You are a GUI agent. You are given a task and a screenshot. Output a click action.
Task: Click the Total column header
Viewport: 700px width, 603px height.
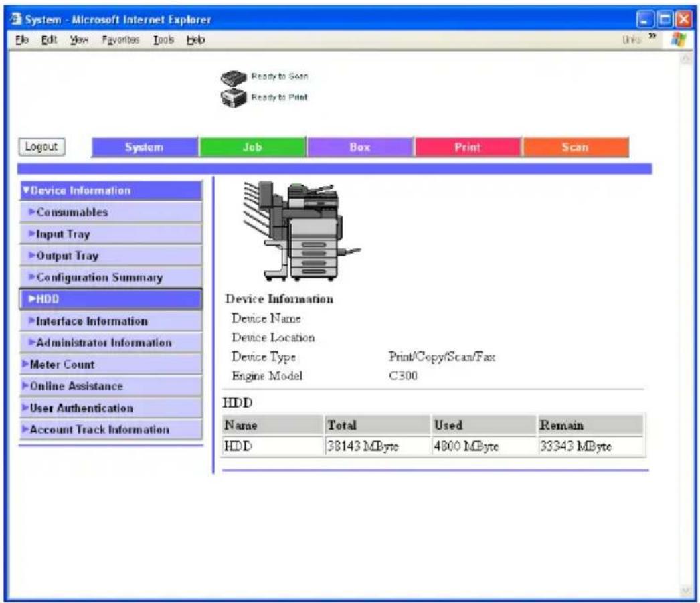tap(377, 425)
